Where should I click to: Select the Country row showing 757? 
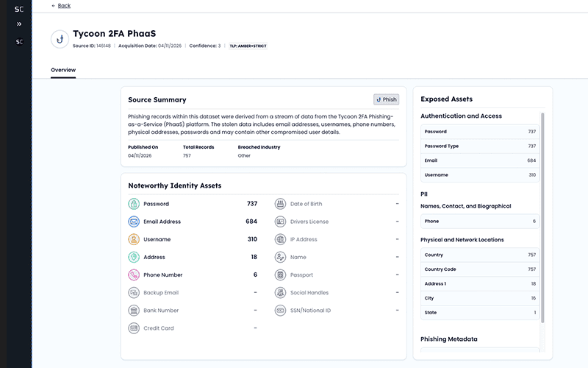(480, 255)
